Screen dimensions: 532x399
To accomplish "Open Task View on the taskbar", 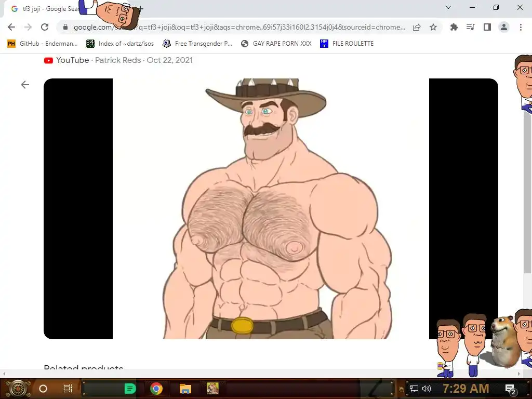I will tap(68, 389).
